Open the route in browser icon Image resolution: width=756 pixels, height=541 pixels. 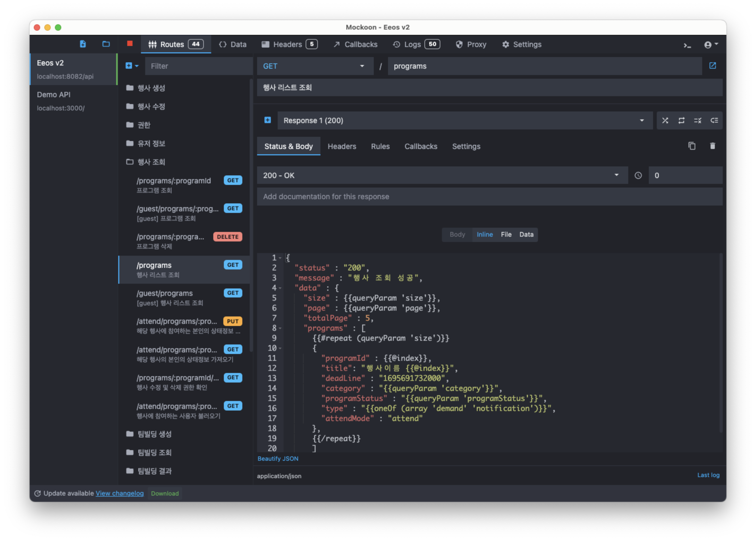(712, 66)
